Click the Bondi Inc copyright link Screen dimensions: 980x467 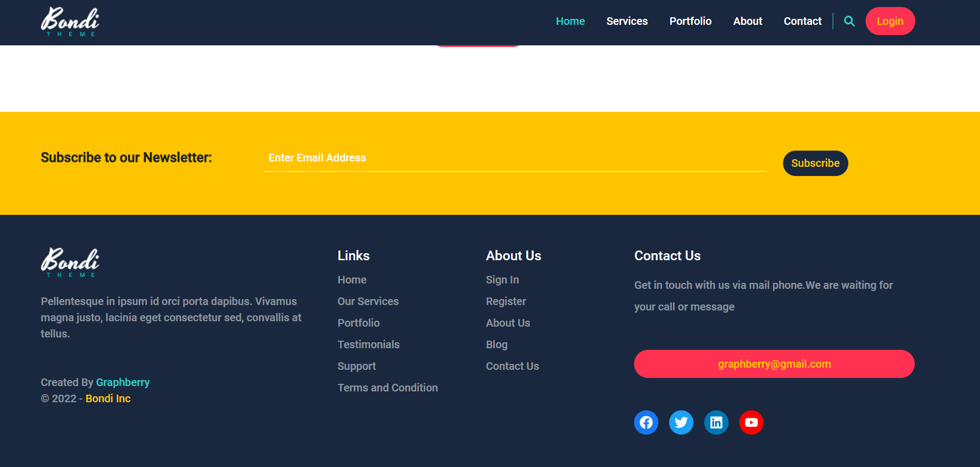108,398
